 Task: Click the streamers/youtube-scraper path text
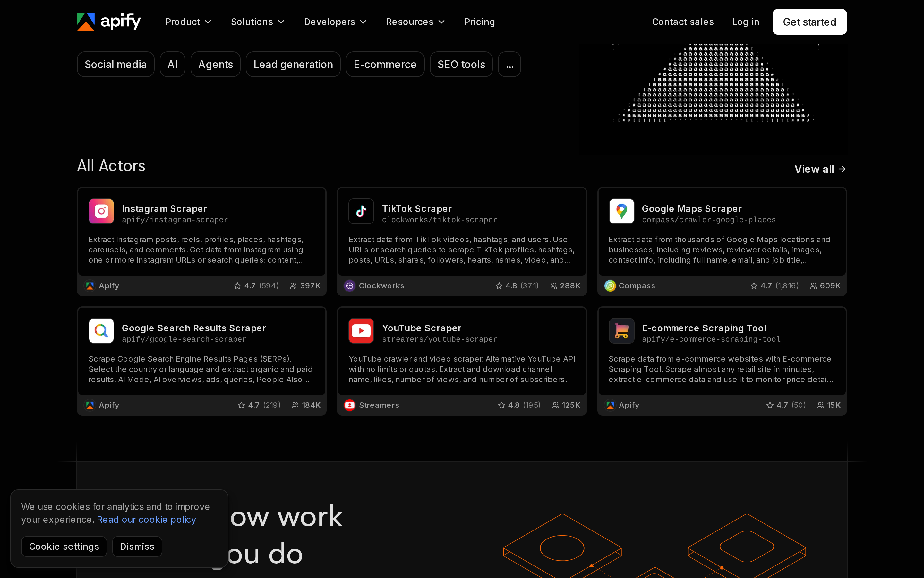[x=440, y=339]
